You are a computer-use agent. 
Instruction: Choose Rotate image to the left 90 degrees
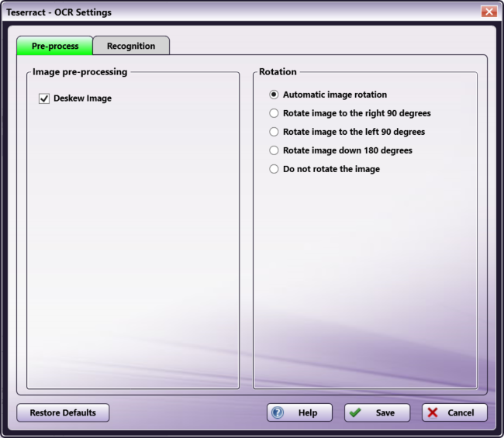[274, 132]
